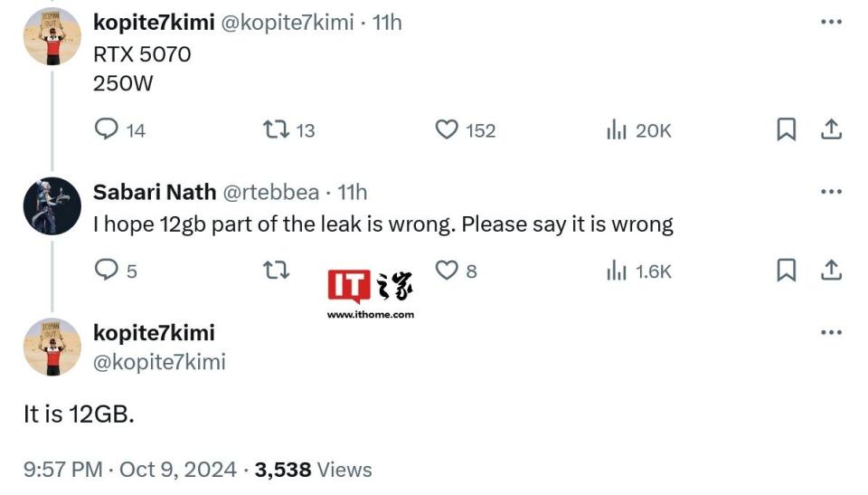Retweet Sabari Nath's 12gb comment
The image size is (868, 495).
275,270
